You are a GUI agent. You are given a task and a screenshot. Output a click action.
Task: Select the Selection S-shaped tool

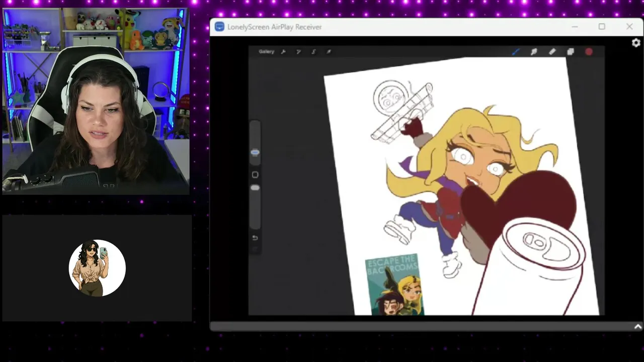[313, 51]
